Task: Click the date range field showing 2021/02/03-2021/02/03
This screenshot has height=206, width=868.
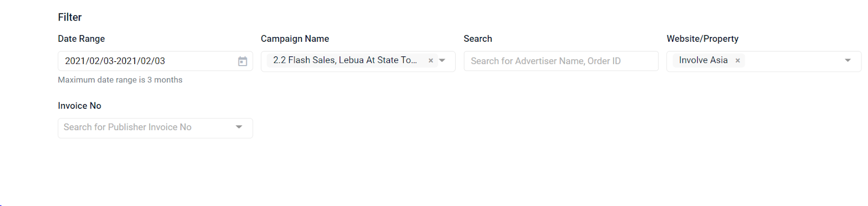Action: point(155,61)
